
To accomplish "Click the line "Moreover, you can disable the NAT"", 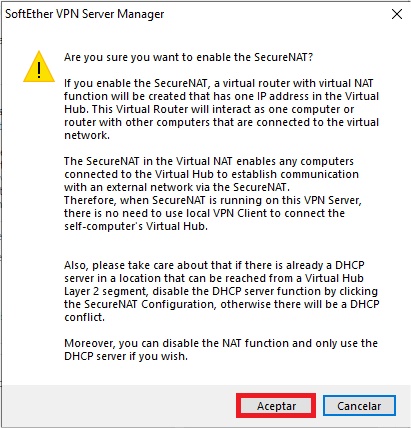I will point(221,343).
